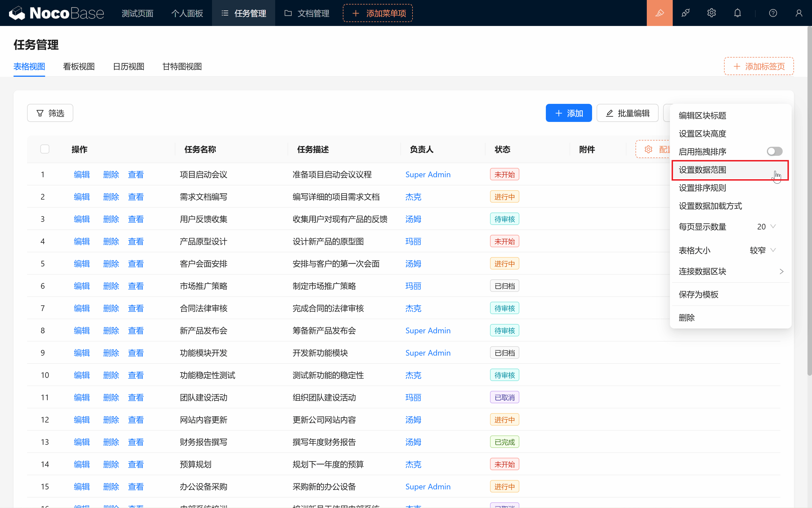Click 删除 for 需求文档编写 row
The height and width of the screenshot is (508, 812).
(x=111, y=197)
